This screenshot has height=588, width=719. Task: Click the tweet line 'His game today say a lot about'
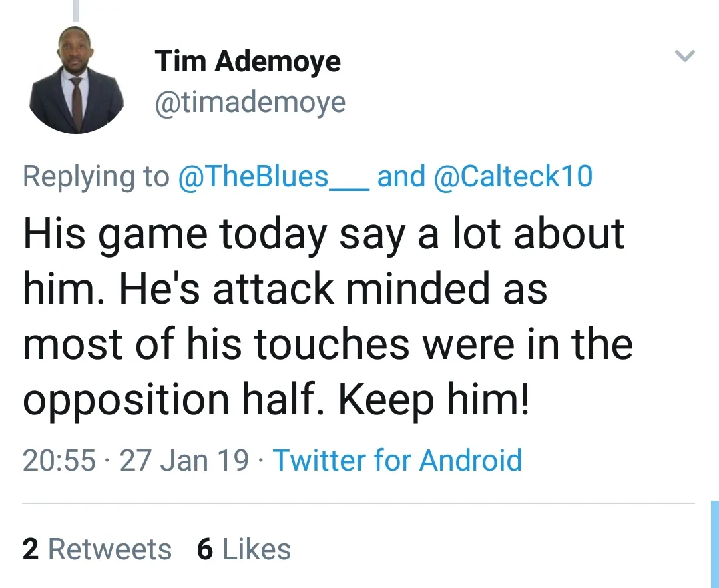(324, 234)
